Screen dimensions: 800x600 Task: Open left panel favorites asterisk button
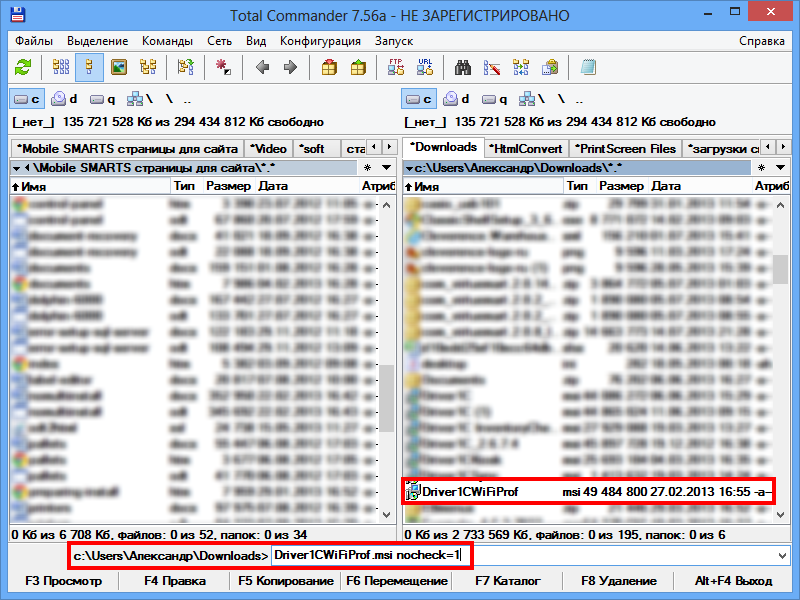point(367,167)
